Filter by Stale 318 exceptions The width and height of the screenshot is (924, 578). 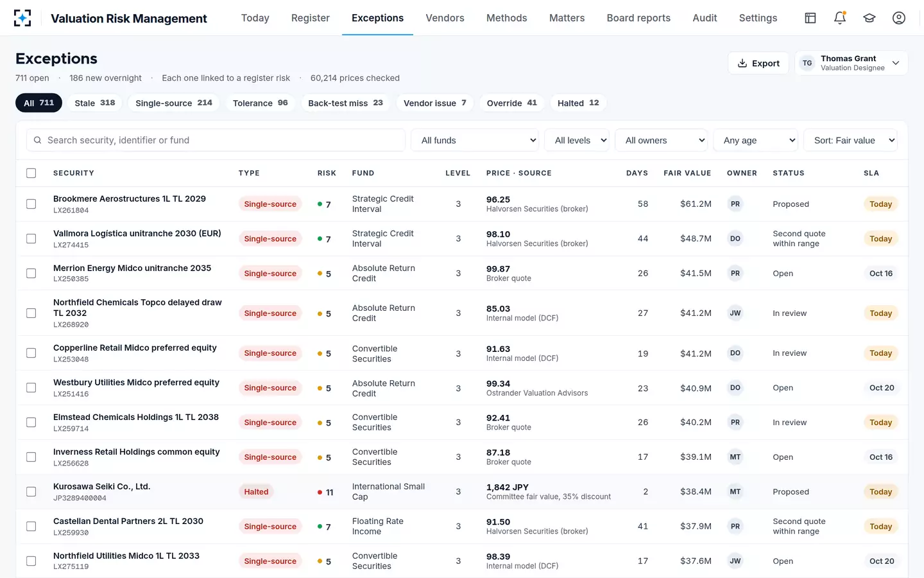pos(95,103)
